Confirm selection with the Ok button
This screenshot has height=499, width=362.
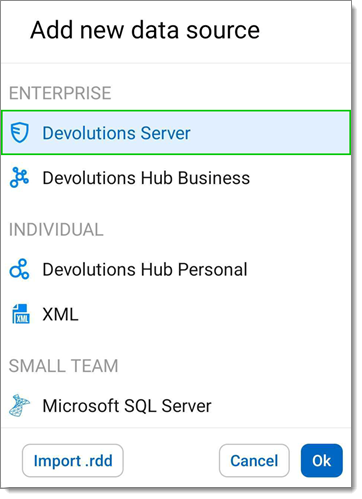pyautogui.click(x=321, y=461)
